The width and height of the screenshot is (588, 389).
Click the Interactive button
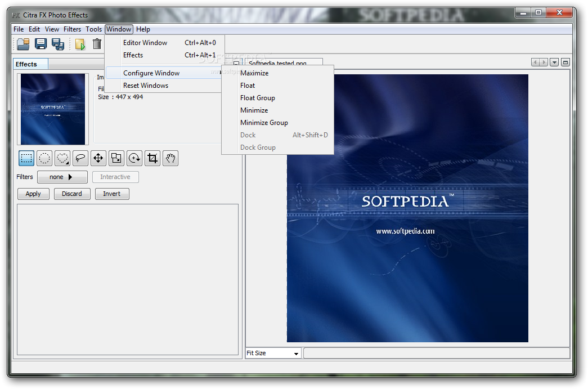[115, 177]
